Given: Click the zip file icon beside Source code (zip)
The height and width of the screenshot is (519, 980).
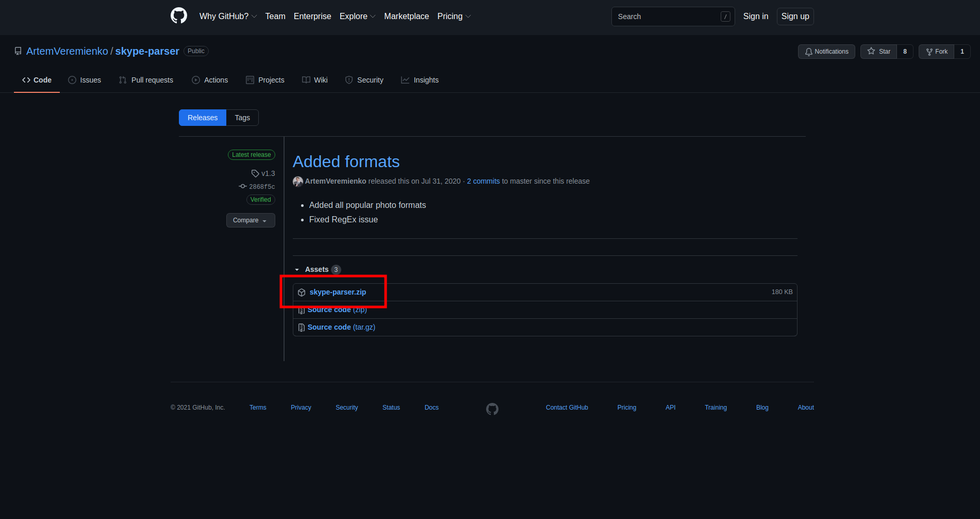Looking at the screenshot, I should 302,310.
